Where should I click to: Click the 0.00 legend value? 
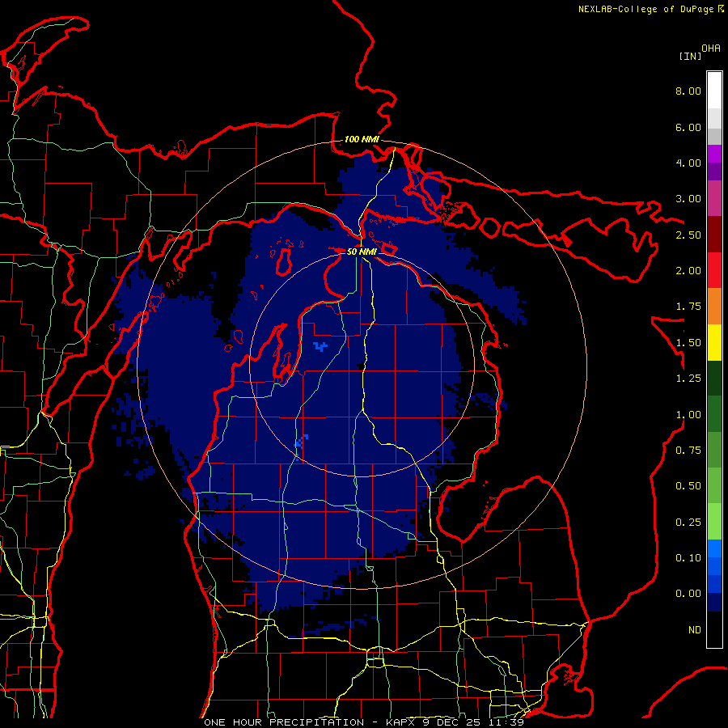[x=688, y=594]
